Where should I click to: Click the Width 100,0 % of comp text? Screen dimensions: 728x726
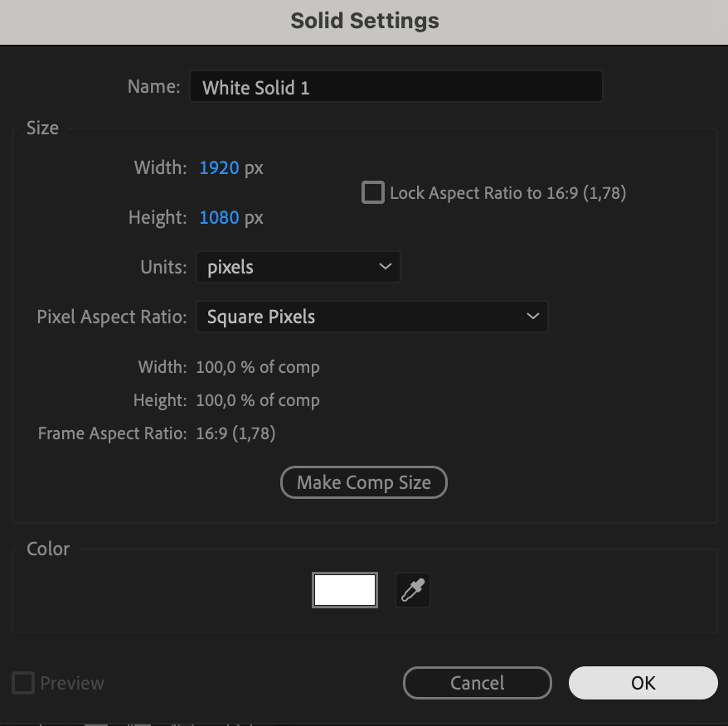click(x=257, y=367)
